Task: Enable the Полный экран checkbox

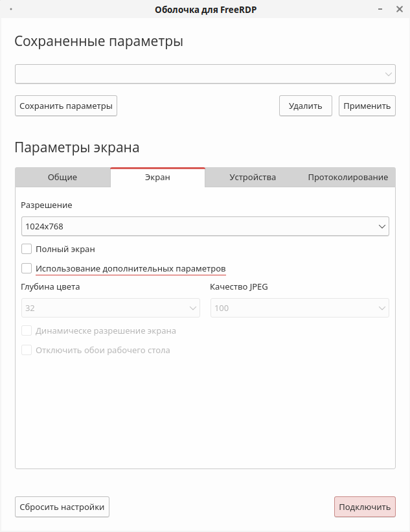Action: point(27,249)
